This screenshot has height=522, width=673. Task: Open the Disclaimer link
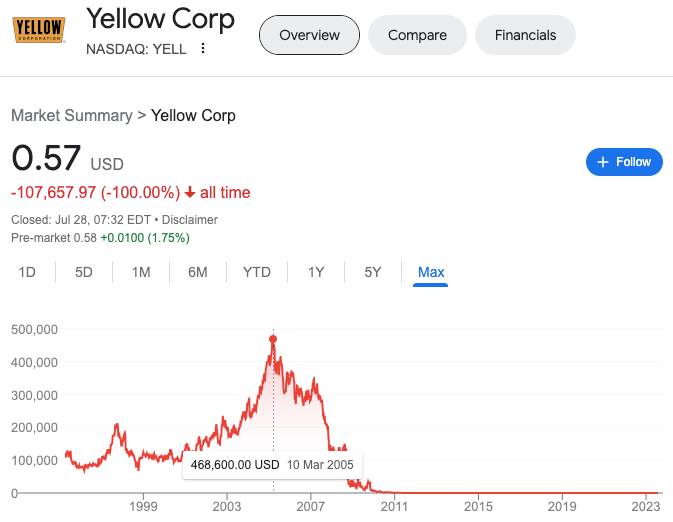click(190, 220)
